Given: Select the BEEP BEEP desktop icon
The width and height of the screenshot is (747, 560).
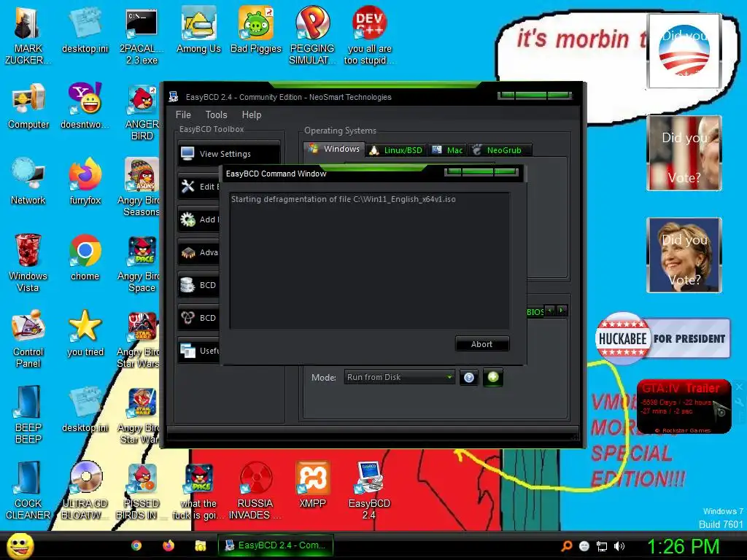Looking at the screenshot, I should click(28, 414).
